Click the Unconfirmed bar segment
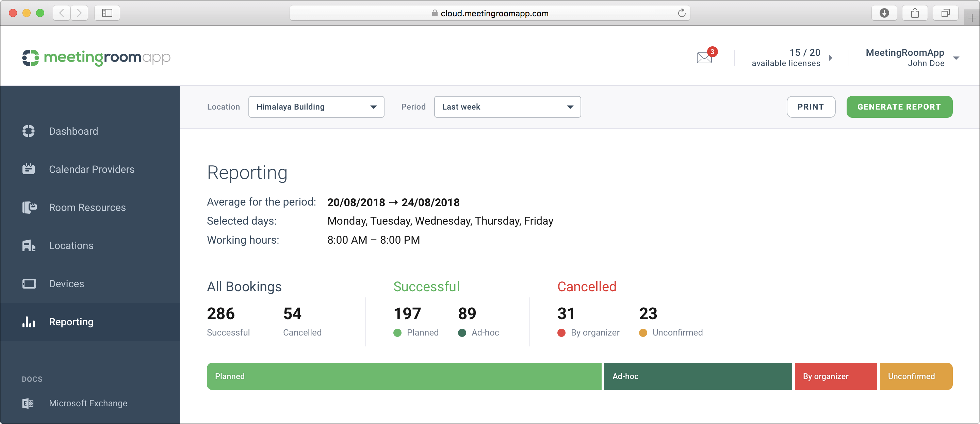 (916, 376)
